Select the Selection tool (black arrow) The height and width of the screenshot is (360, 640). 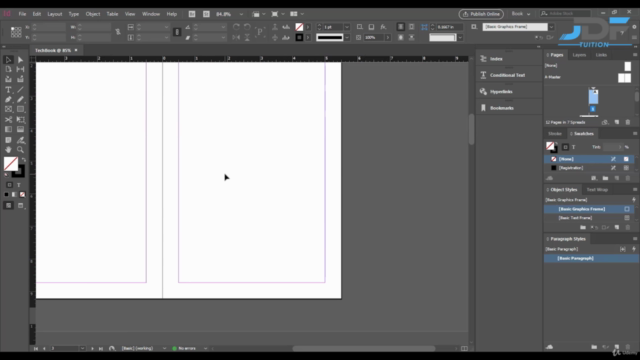[x=8, y=60]
